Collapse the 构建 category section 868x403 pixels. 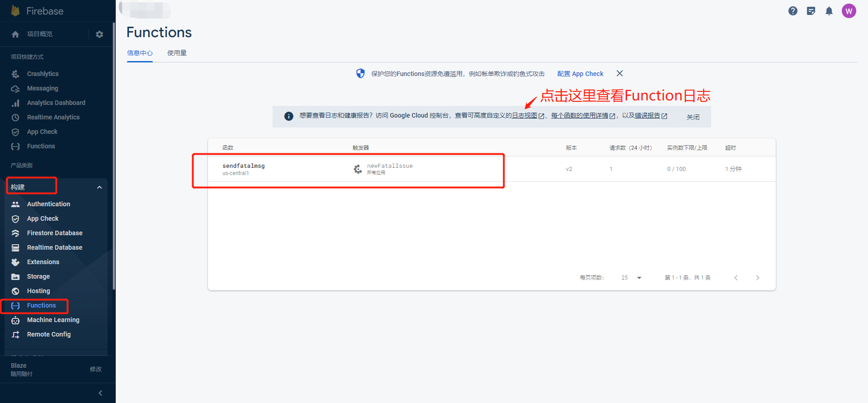99,187
